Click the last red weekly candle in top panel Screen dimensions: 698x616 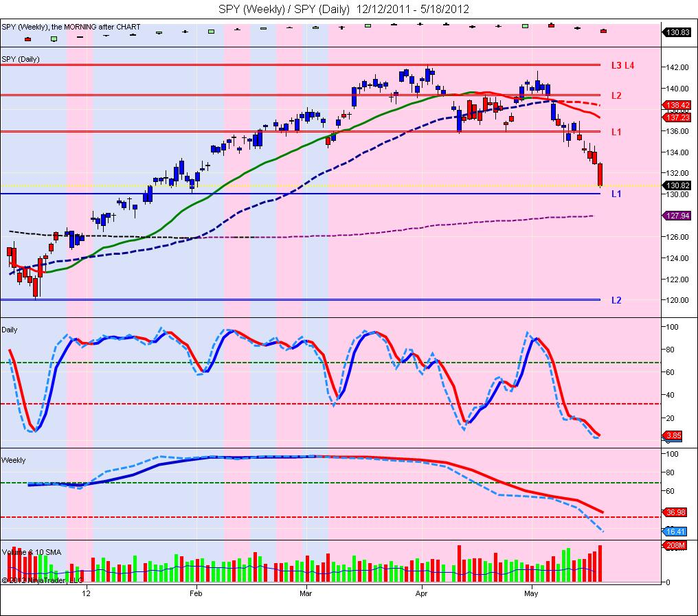pos(604,31)
